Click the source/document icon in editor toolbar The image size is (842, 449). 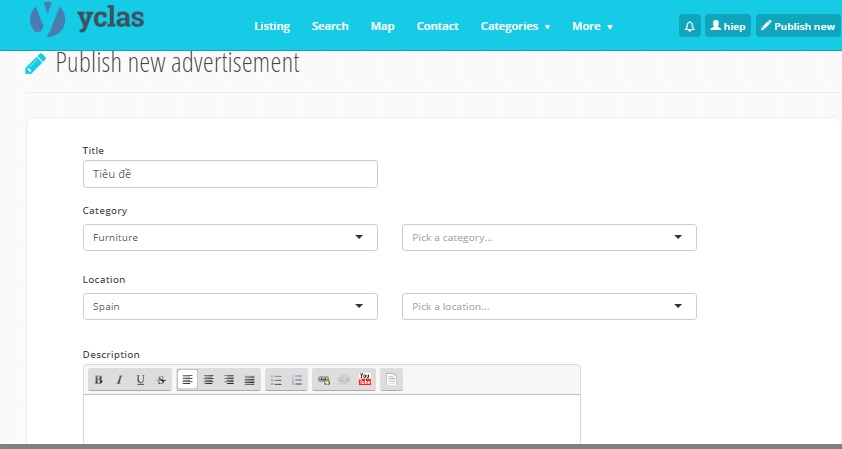tap(391, 380)
